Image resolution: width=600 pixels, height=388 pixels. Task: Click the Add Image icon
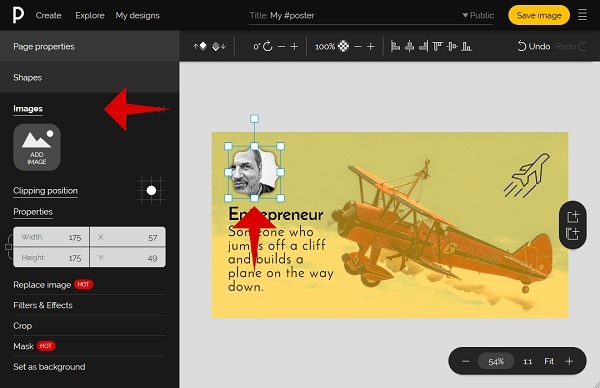[37, 147]
